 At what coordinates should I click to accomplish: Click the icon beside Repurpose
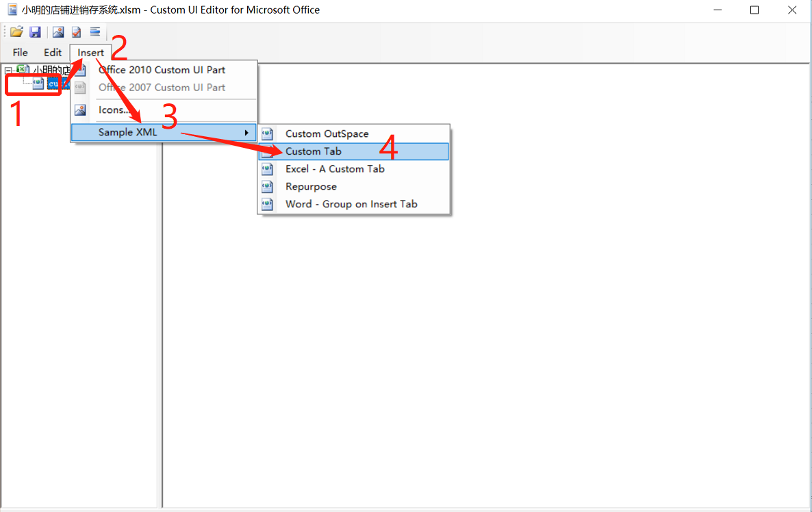pos(267,186)
